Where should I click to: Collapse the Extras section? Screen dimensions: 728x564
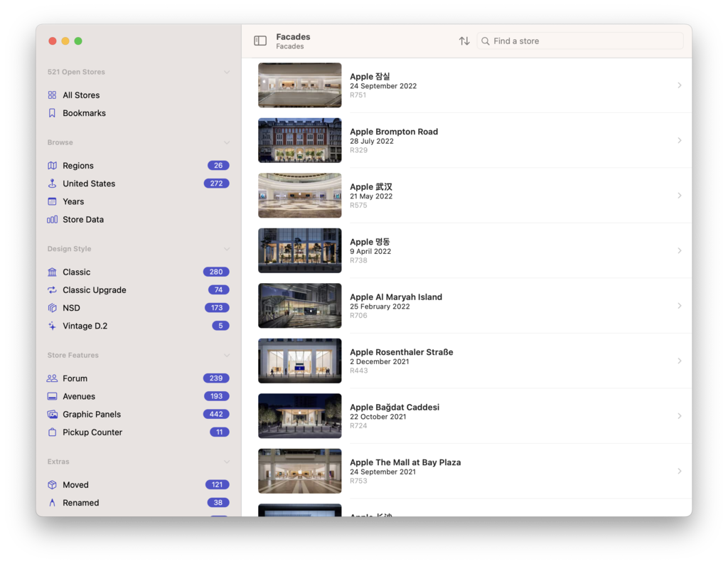click(x=227, y=462)
